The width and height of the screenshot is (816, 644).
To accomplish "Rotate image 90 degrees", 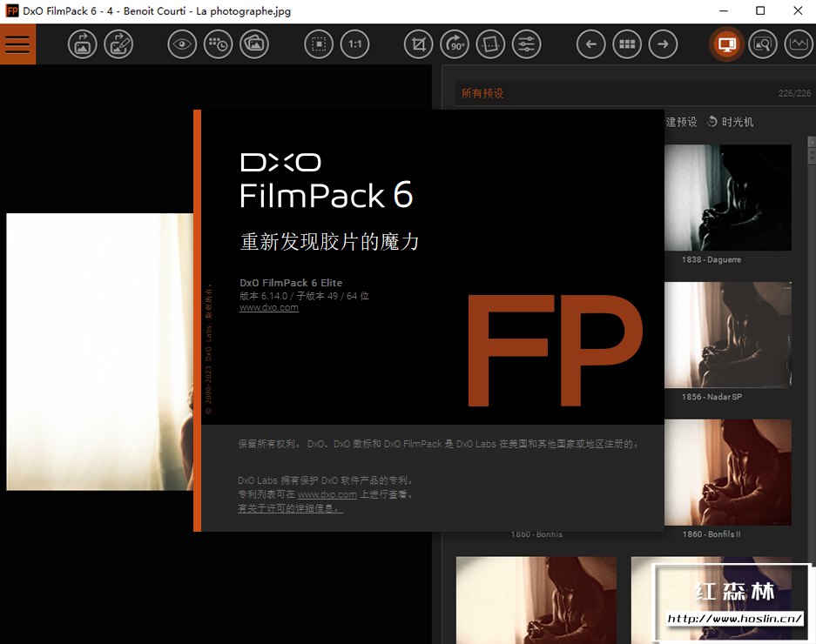I will click(x=455, y=44).
